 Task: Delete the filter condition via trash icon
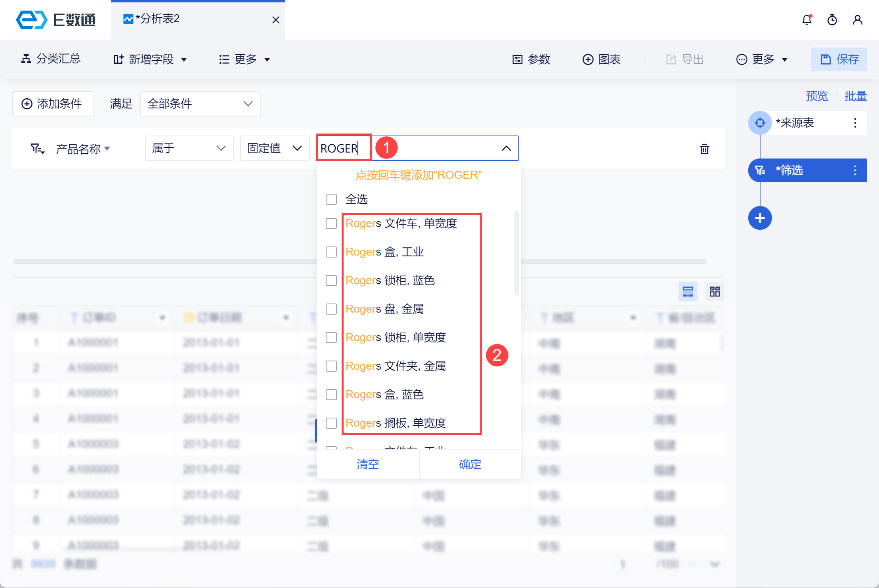click(x=704, y=149)
